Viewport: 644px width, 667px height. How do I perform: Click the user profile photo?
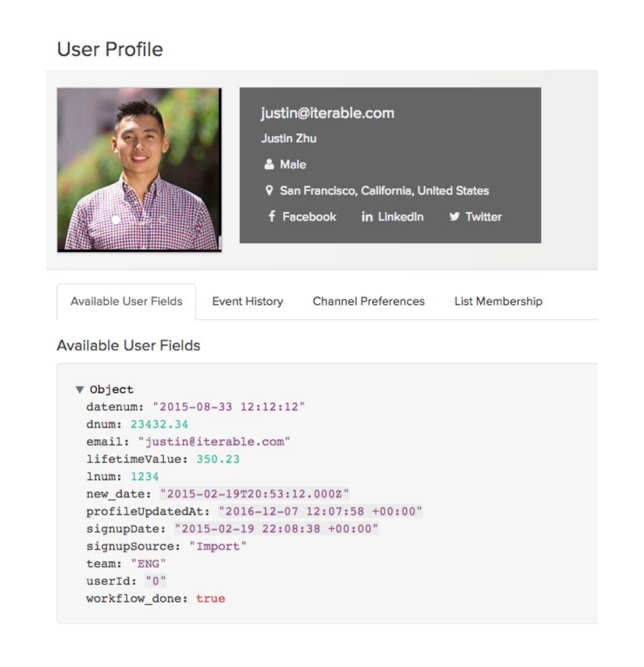[x=139, y=170]
